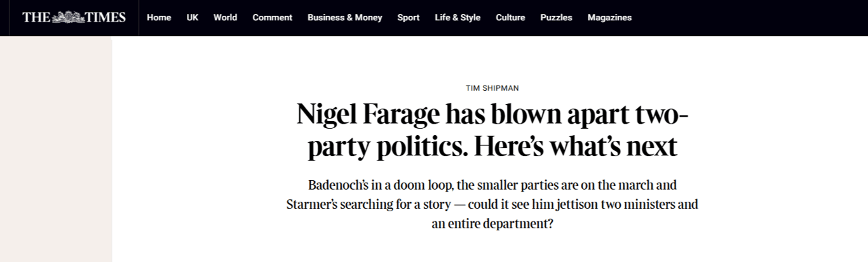The width and height of the screenshot is (868, 262).
Task: Open the World navigation item
Action: pyautogui.click(x=225, y=18)
